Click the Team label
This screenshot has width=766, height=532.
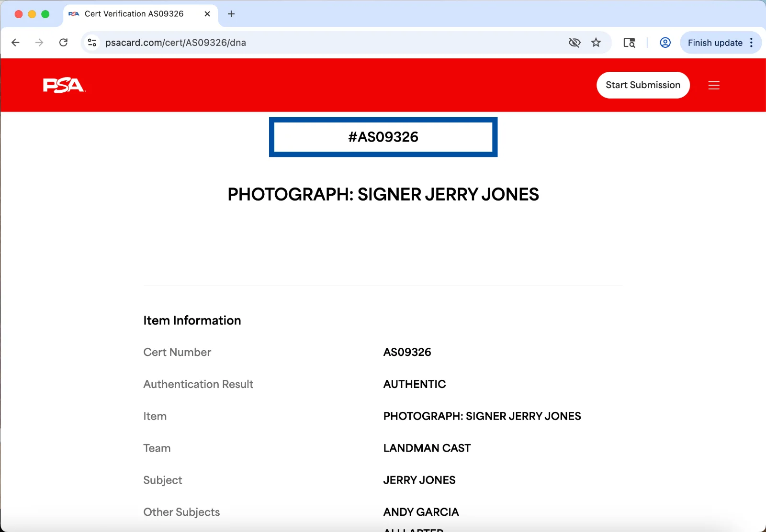click(157, 448)
